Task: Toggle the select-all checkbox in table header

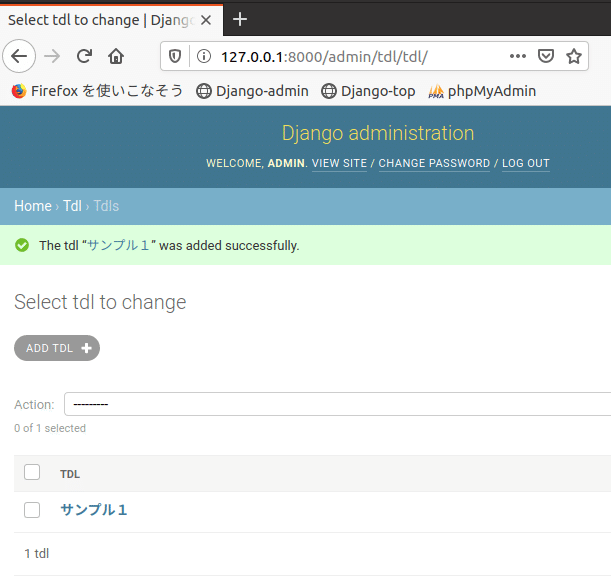Action: point(32,472)
